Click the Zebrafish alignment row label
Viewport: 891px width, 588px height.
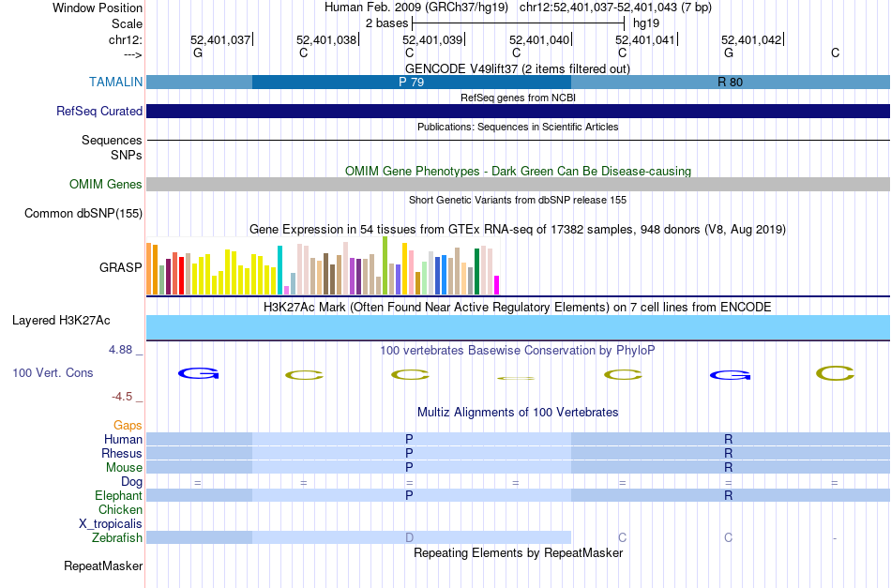pyautogui.click(x=117, y=537)
